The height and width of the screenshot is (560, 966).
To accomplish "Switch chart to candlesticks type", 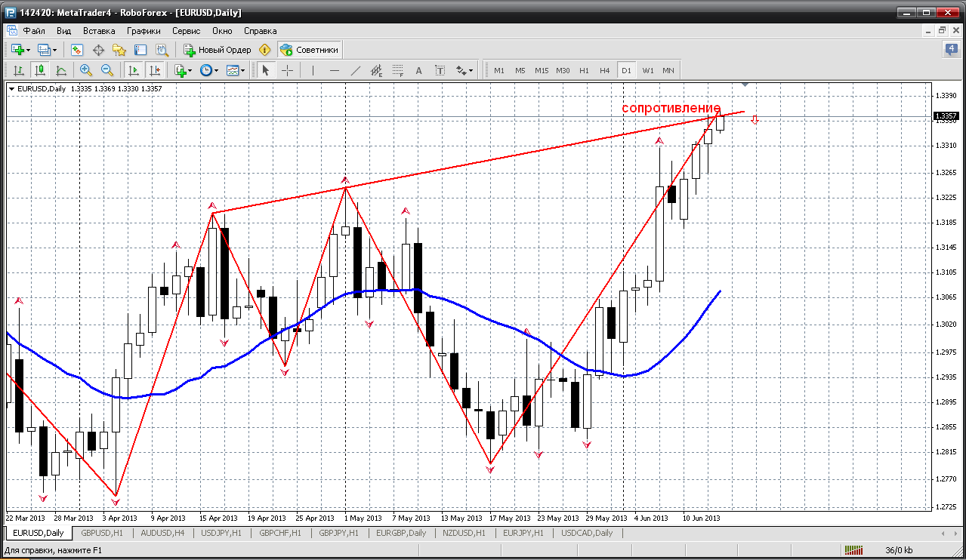I will 39,70.
